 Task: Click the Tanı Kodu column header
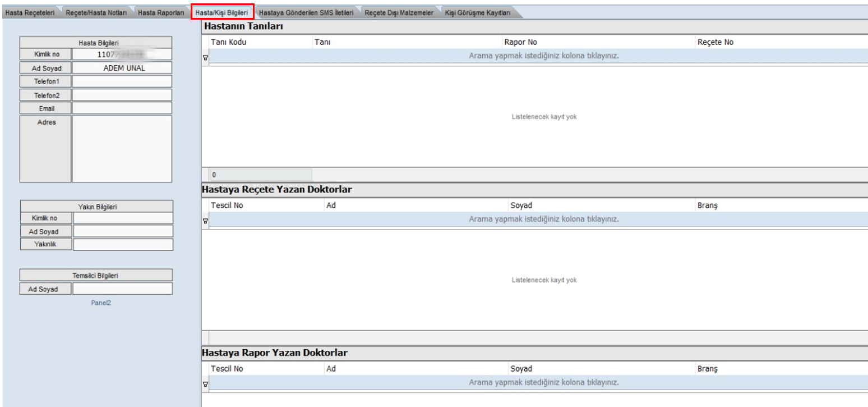pyautogui.click(x=228, y=42)
